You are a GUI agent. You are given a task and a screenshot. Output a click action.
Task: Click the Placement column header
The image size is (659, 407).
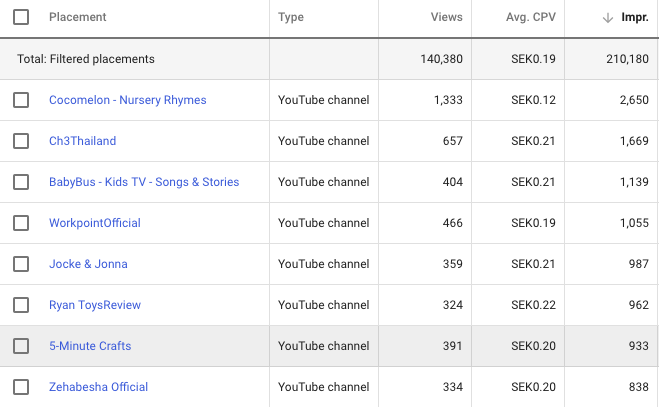click(78, 17)
